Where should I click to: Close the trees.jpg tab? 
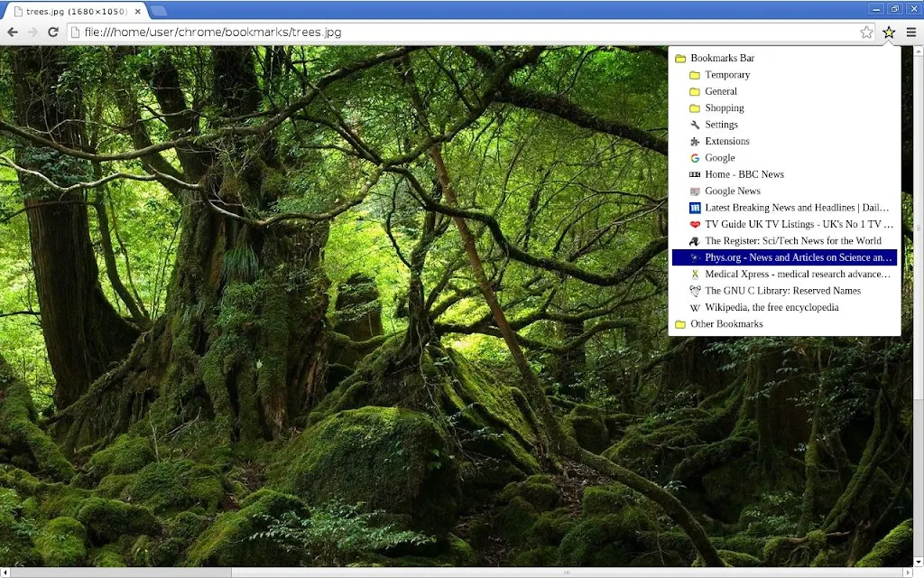pyautogui.click(x=137, y=11)
